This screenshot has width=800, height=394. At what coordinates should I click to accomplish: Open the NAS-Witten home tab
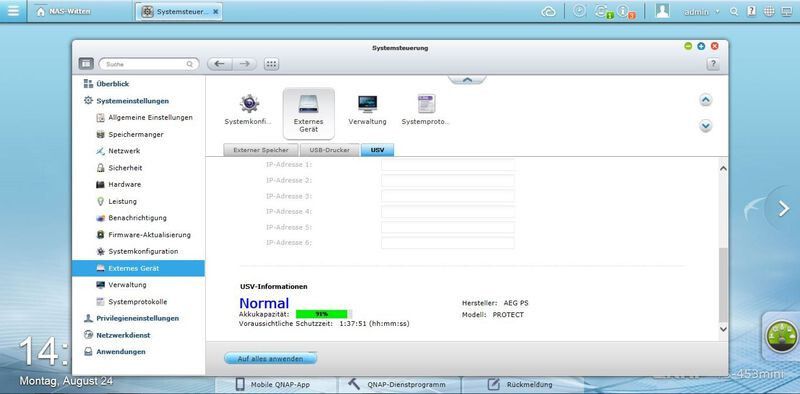point(64,11)
